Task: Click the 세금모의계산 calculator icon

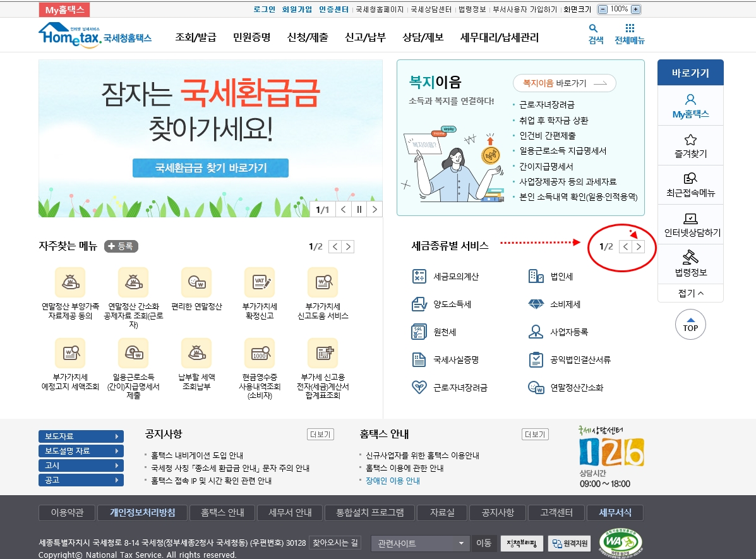Action: coord(419,277)
